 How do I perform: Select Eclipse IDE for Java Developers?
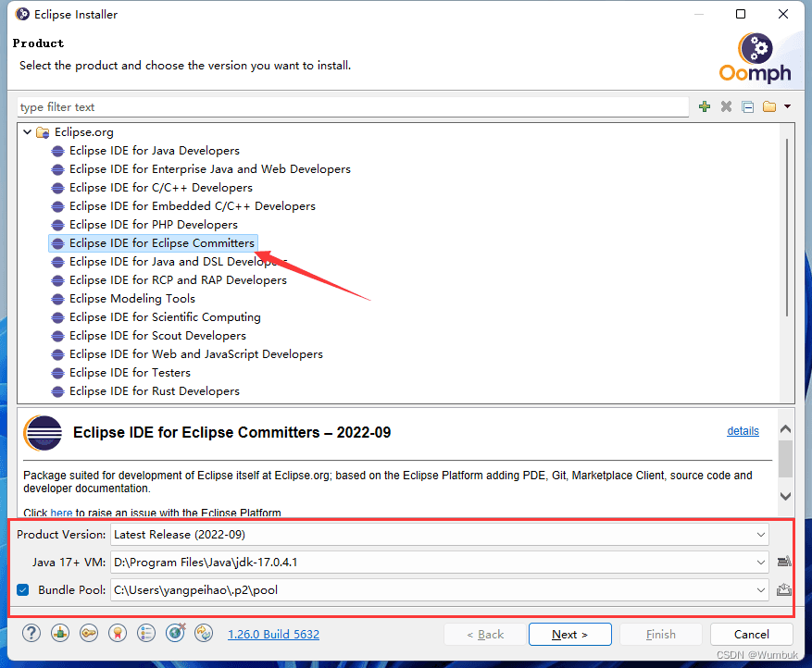pos(155,151)
